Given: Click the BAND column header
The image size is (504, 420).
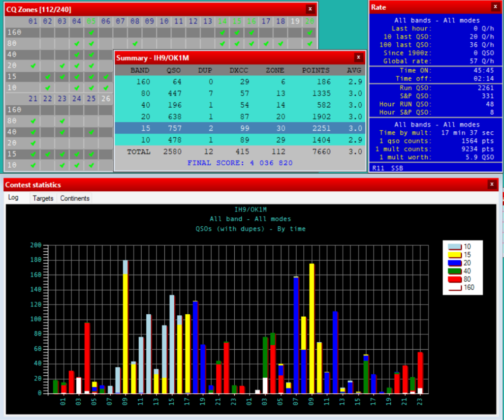Looking at the screenshot, I should coord(140,70).
